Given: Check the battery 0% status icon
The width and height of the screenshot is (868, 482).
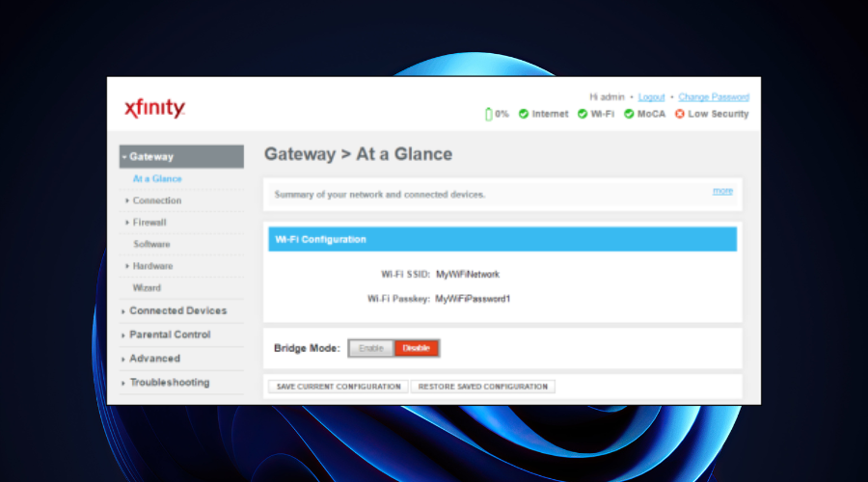Looking at the screenshot, I should pyautogui.click(x=488, y=114).
